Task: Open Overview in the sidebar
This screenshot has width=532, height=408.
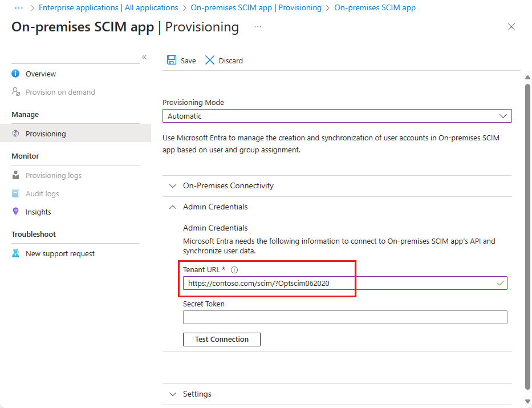Action: click(x=40, y=74)
